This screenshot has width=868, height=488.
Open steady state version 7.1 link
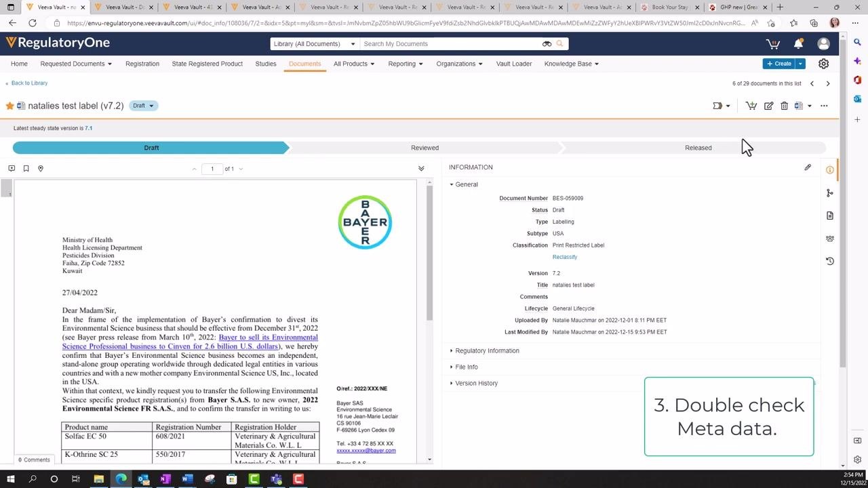coord(89,128)
